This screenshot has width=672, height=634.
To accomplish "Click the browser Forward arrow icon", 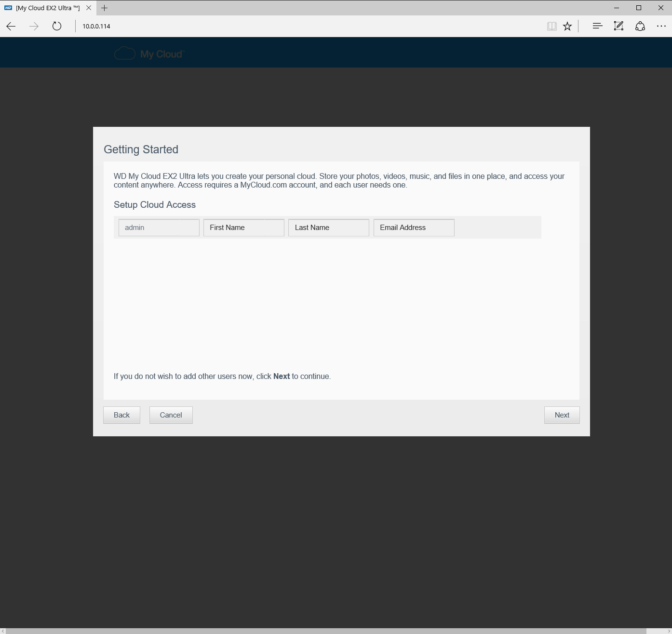I will (34, 26).
